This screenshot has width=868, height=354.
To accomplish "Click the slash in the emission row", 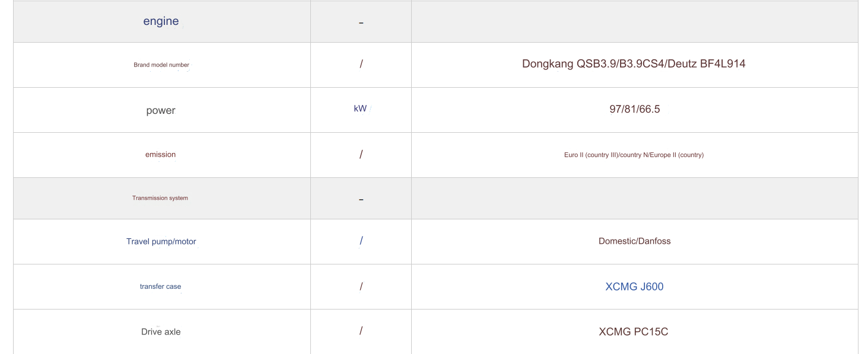I will click(x=361, y=154).
